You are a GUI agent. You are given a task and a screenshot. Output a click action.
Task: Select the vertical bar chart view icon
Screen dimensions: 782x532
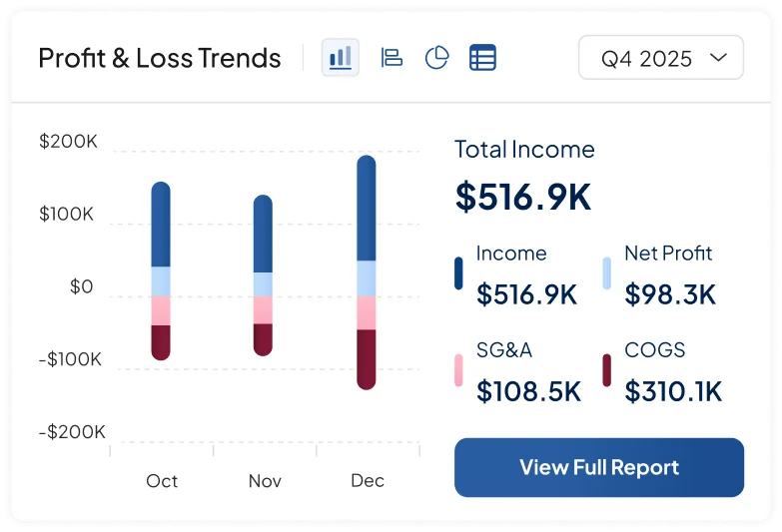(x=341, y=58)
